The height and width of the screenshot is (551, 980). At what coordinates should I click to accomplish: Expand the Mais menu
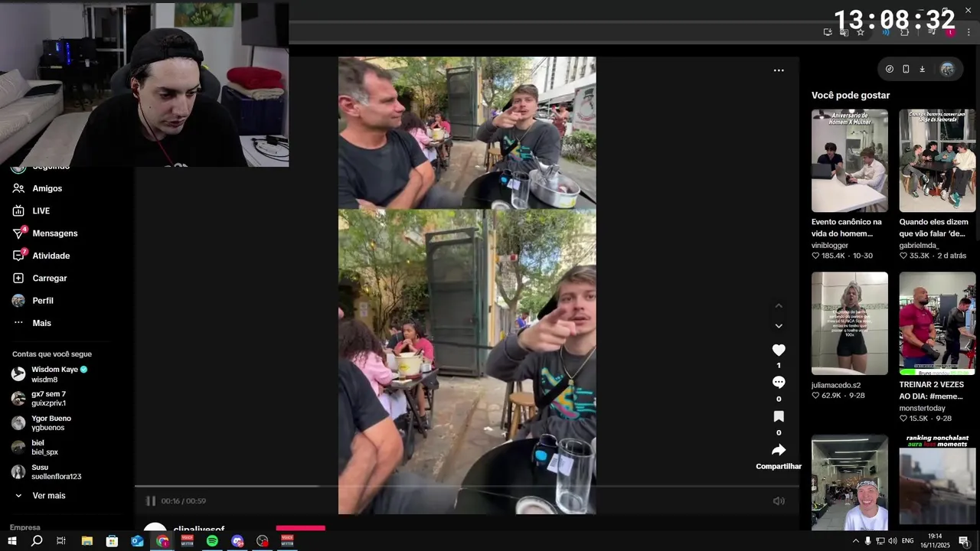[x=41, y=323]
